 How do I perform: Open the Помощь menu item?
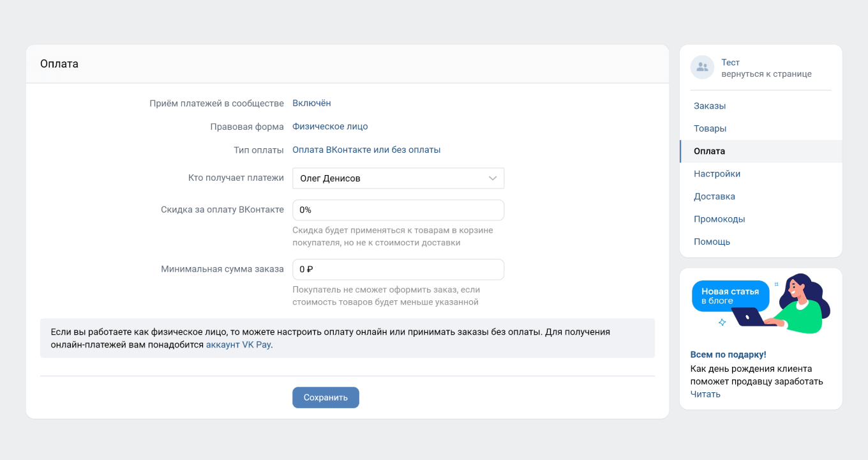pyautogui.click(x=712, y=242)
